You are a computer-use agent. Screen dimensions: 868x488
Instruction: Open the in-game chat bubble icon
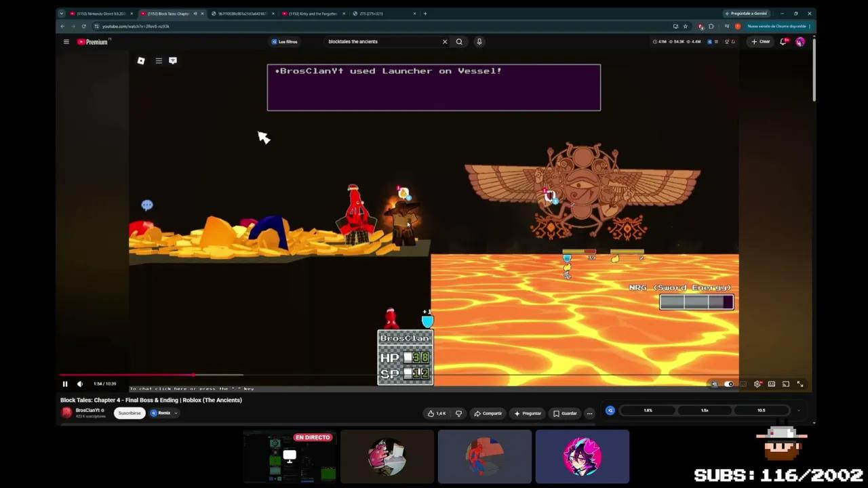coord(173,61)
